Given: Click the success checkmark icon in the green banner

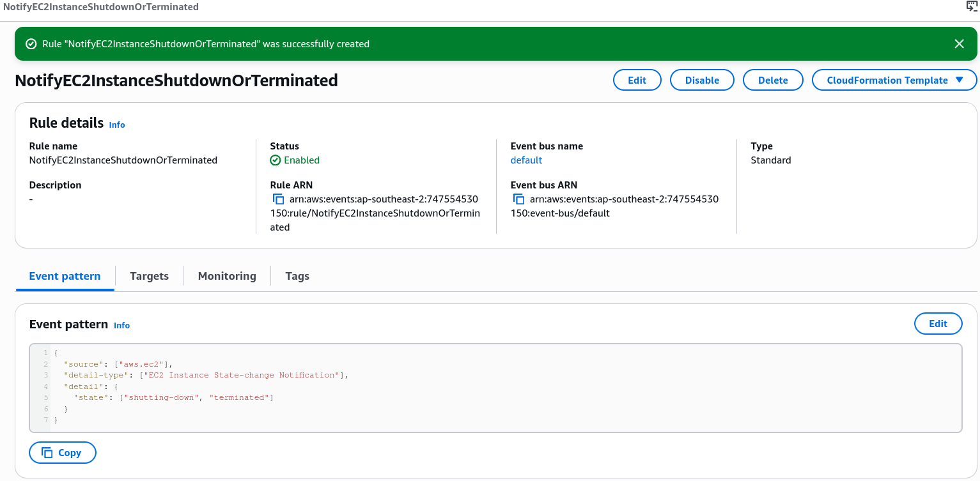Looking at the screenshot, I should [31, 44].
